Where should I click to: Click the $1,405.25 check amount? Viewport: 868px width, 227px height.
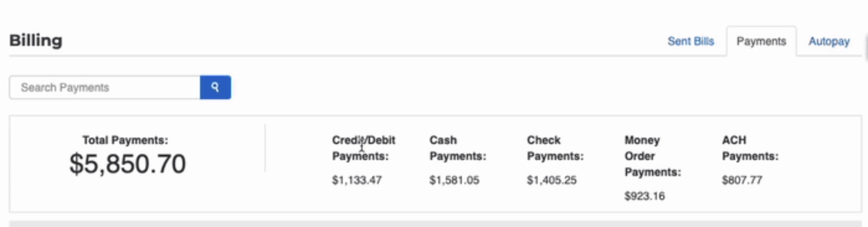pos(552,180)
